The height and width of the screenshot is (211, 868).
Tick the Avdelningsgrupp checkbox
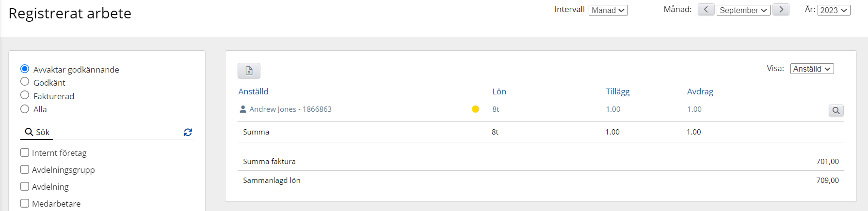click(x=25, y=169)
